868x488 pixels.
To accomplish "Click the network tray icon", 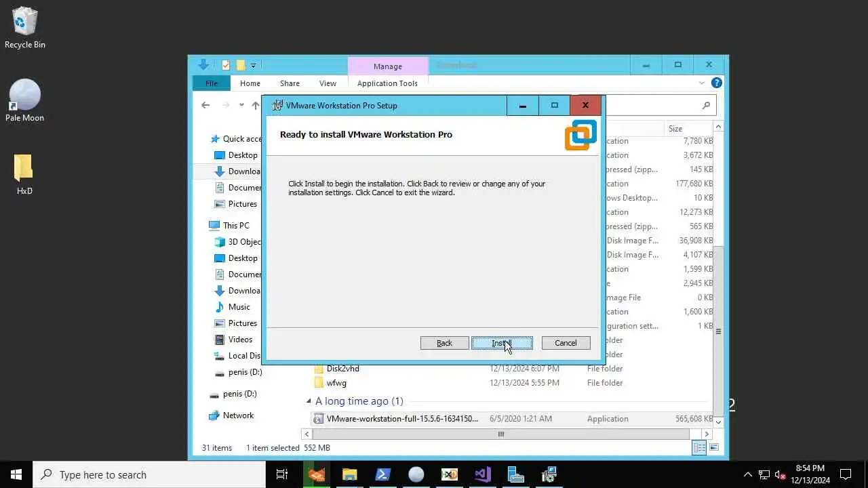I will (x=764, y=474).
